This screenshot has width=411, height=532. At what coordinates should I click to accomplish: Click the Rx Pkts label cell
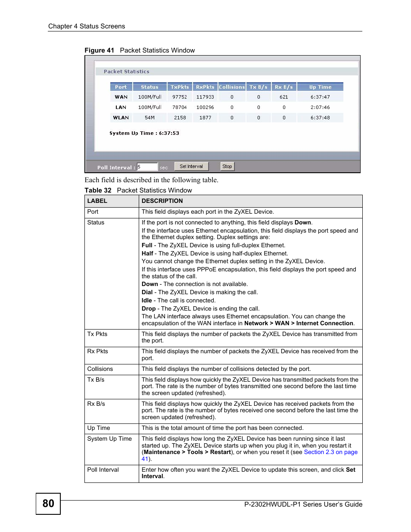coord(112,356)
